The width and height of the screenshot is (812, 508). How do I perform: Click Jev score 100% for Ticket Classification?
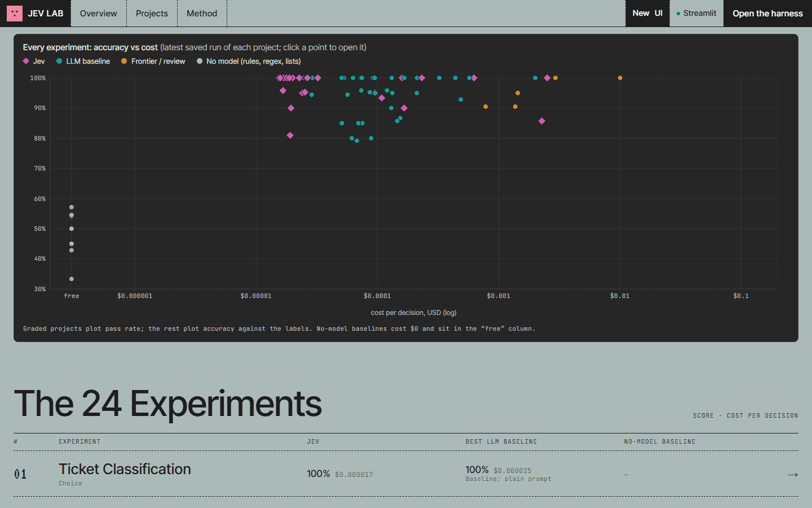(x=318, y=474)
